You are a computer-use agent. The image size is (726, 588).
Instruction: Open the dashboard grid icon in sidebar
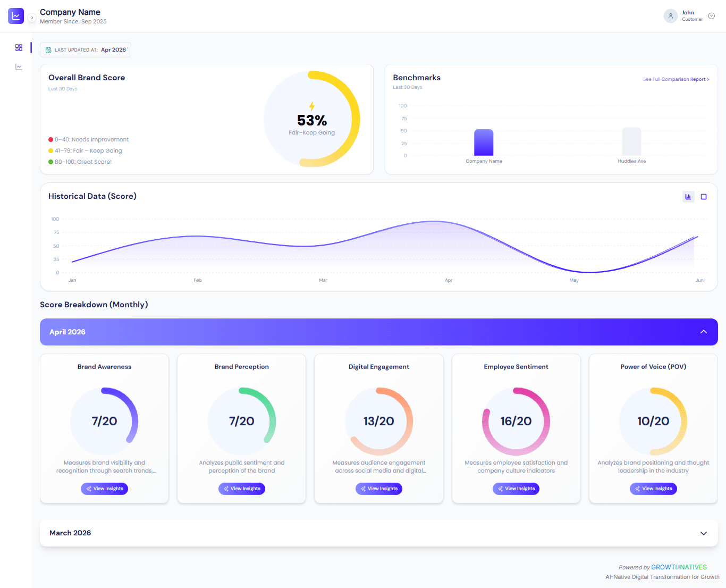tap(19, 48)
